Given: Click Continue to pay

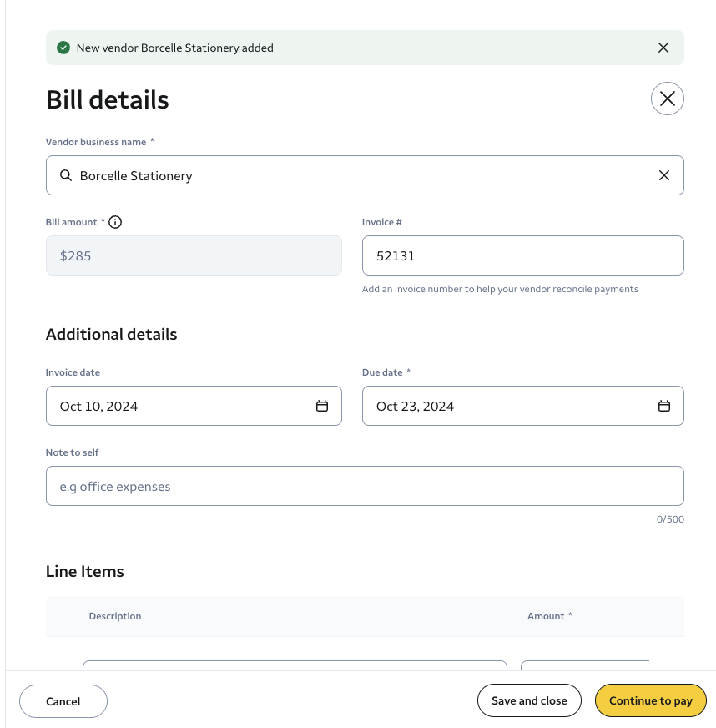Looking at the screenshot, I should click(650, 700).
